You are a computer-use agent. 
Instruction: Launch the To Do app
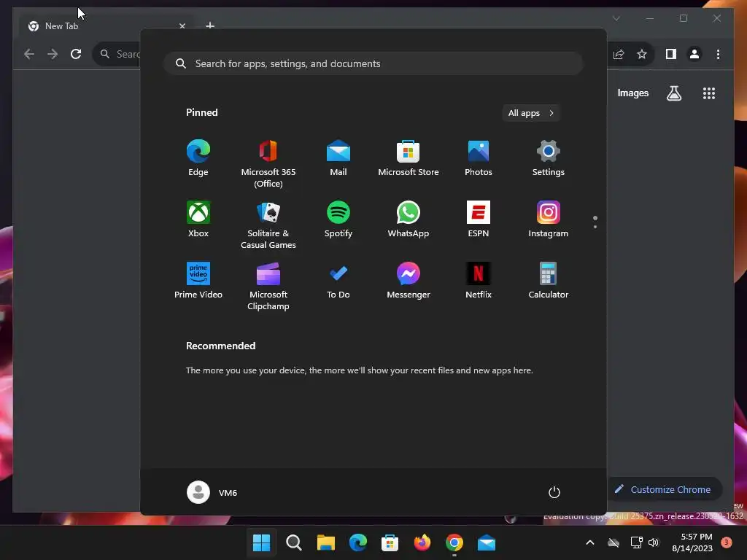click(338, 281)
